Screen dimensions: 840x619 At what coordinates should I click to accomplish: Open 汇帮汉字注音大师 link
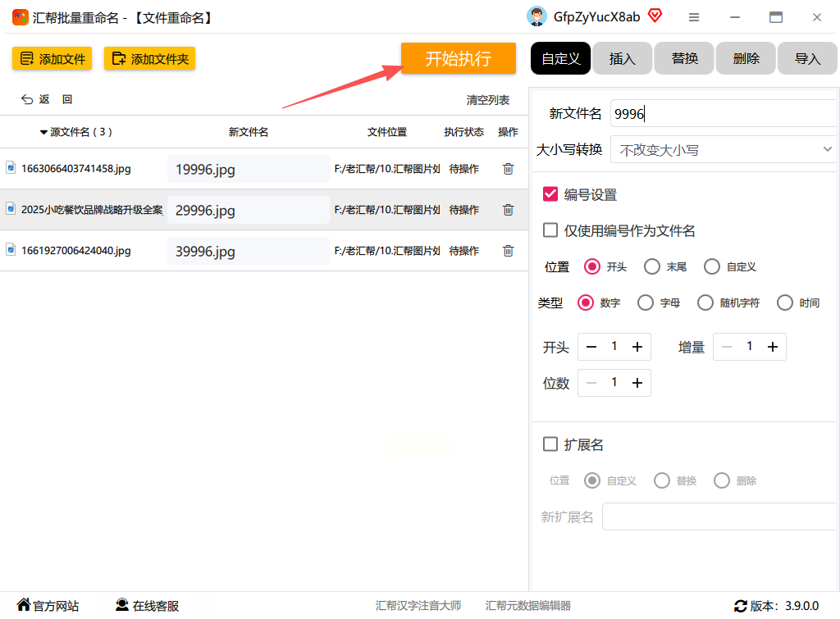418,606
